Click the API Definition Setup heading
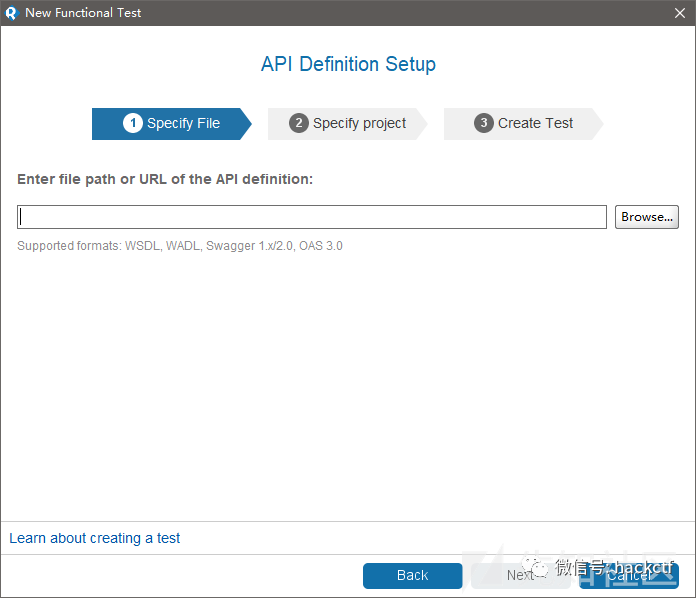 (348, 64)
